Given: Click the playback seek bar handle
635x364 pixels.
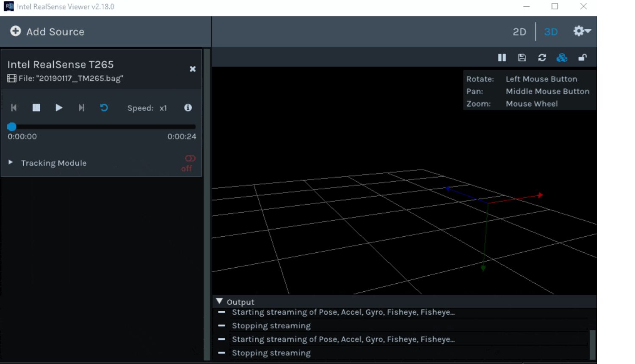Looking at the screenshot, I should [x=12, y=126].
